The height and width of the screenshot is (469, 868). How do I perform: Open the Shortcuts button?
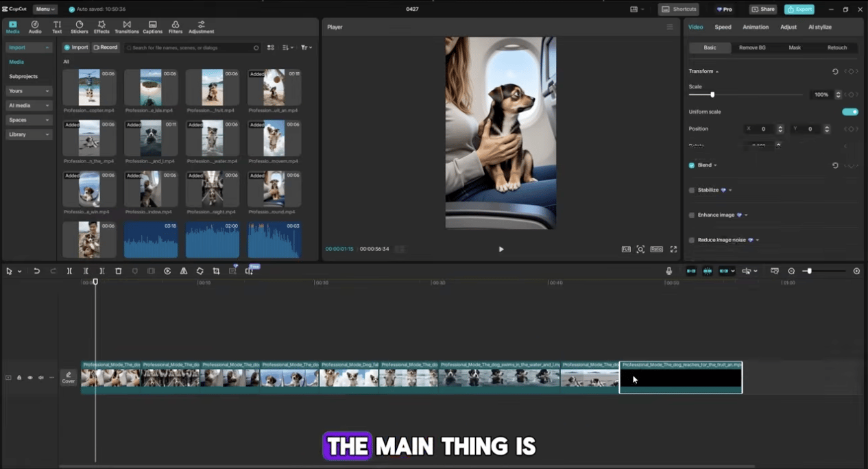679,10
